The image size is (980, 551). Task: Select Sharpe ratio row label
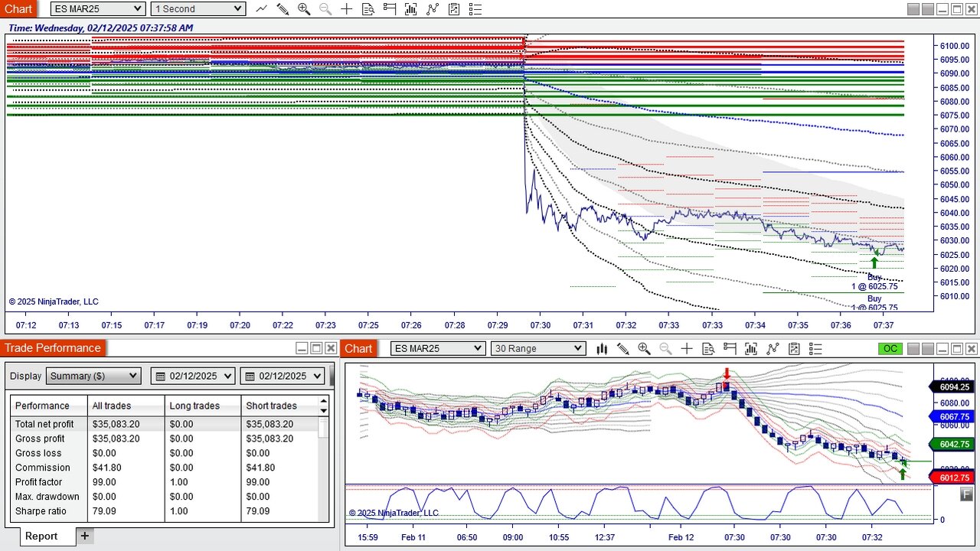(x=41, y=511)
